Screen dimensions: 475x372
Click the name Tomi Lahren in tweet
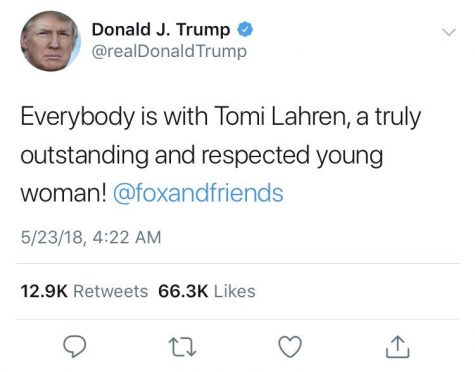coord(282,117)
